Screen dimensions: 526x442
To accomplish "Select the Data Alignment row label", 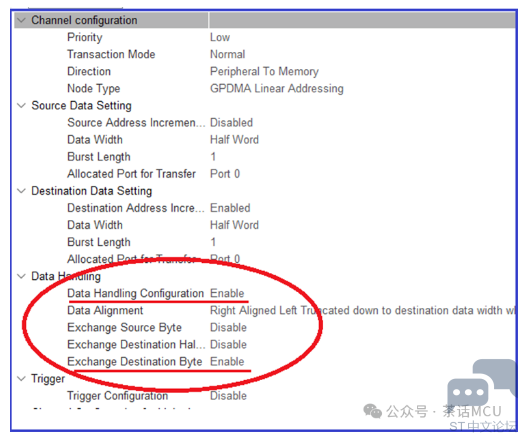I will [105, 311].
